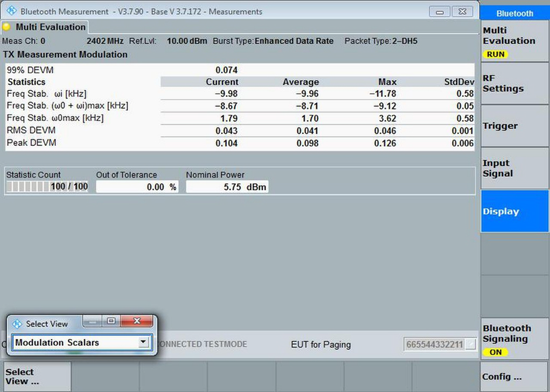
Task: Open the RF Settings softkey
Action: (514, 83)
